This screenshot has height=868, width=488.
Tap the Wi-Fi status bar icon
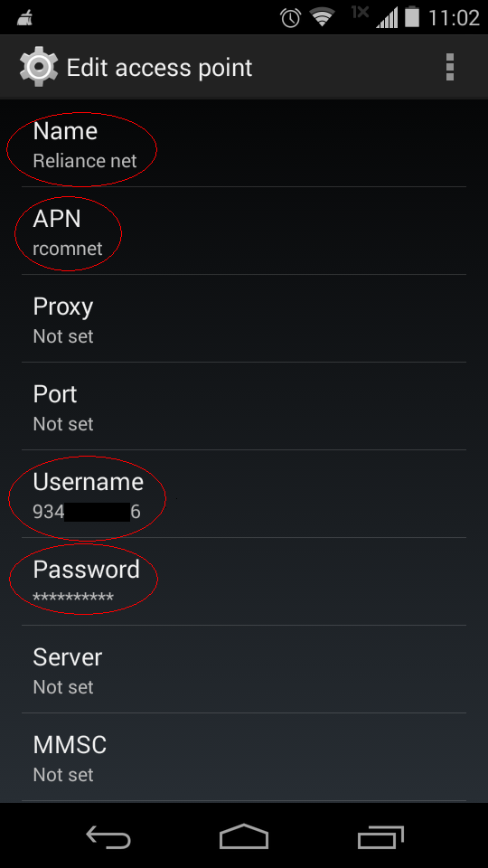[323, 18]
